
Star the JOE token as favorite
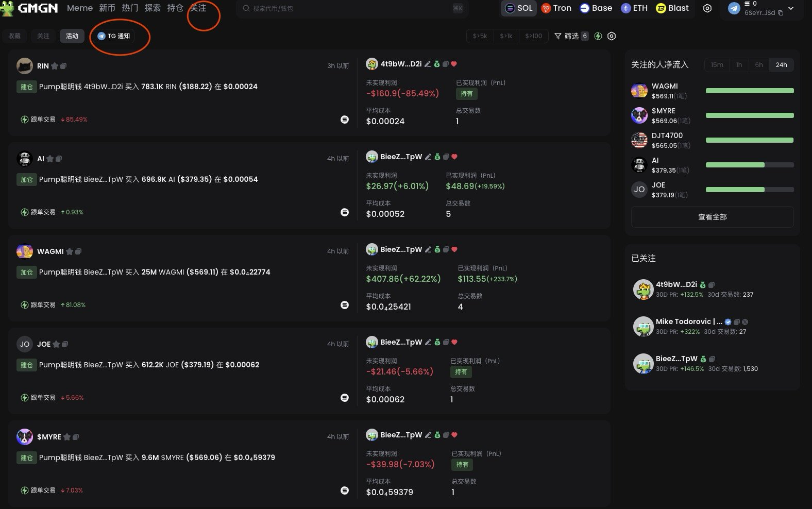pyautogui.click(x=56, y=344)
